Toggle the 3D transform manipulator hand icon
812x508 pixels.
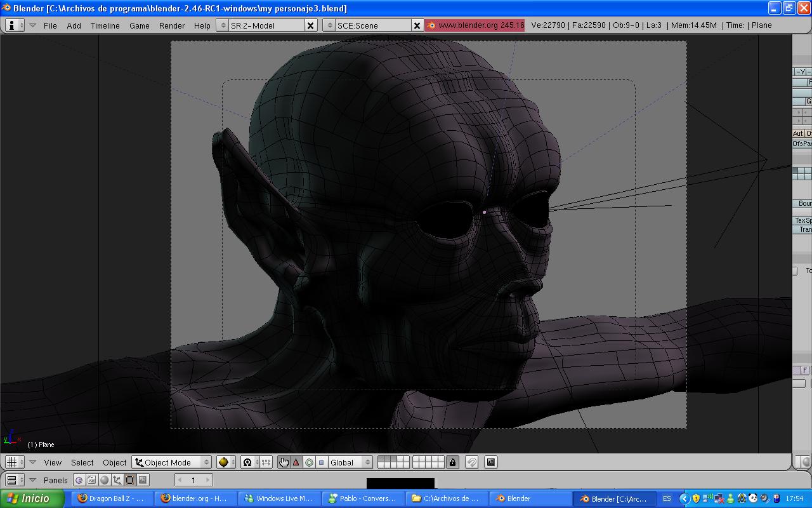pos(284,462)
